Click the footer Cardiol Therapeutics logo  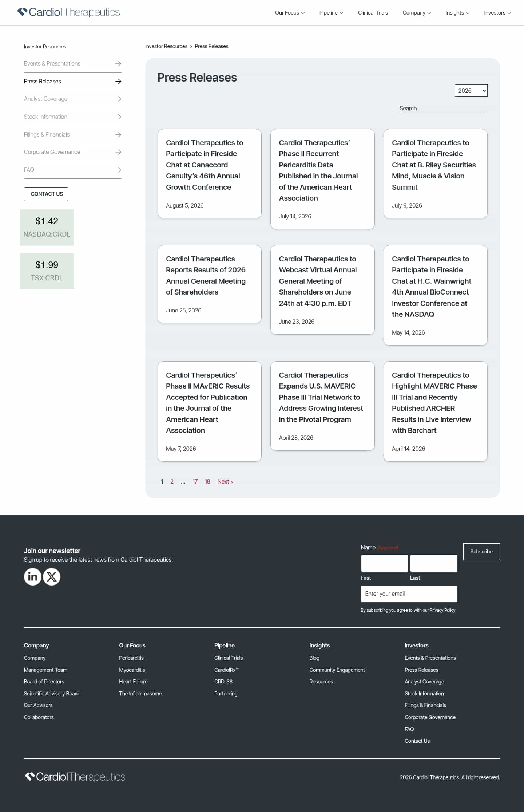75,777
